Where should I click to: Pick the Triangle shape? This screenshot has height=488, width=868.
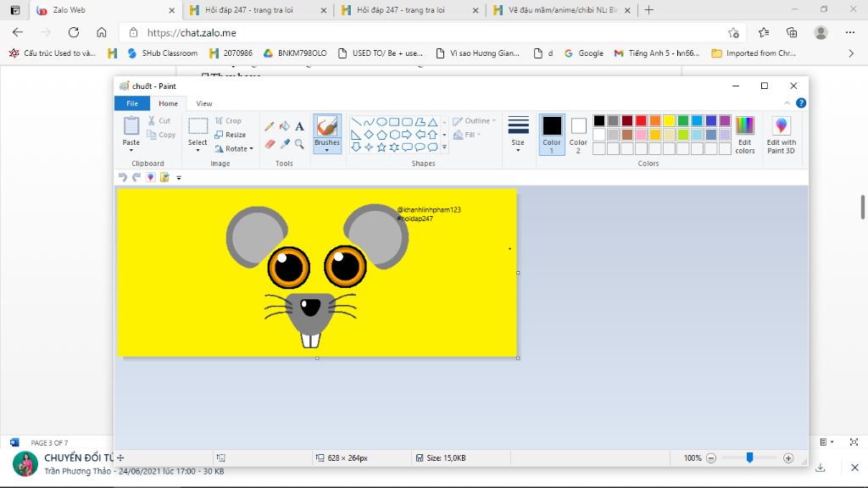(x=433, y=122)
